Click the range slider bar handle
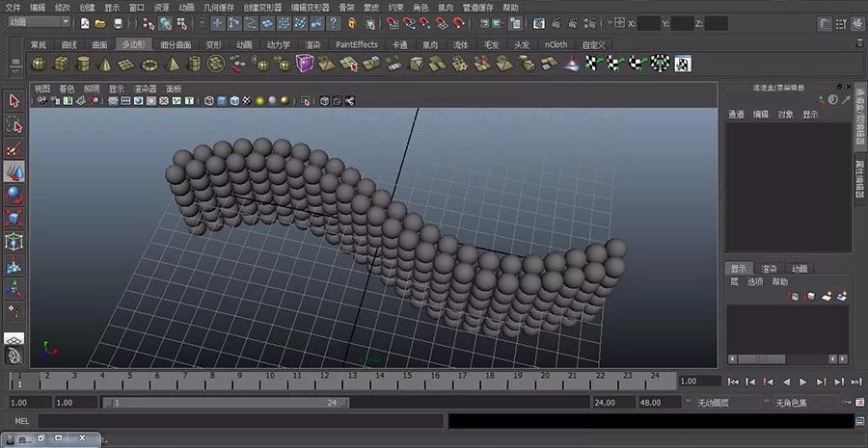Viewport: 868px width, 448px height. (x=226, y=403)
